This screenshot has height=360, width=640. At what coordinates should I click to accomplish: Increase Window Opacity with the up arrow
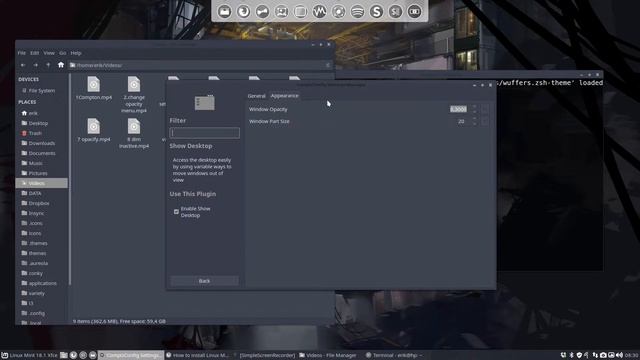(474, 107)
